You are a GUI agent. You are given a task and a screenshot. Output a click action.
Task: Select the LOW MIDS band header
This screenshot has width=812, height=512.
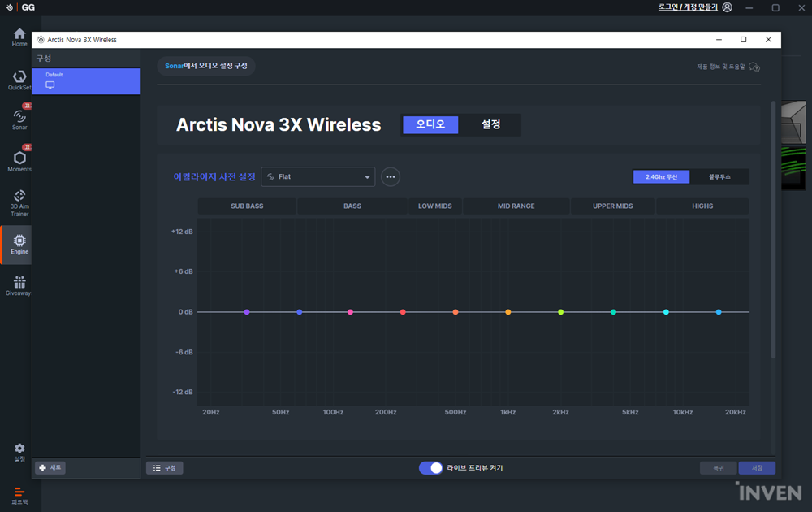coord(435,206)
